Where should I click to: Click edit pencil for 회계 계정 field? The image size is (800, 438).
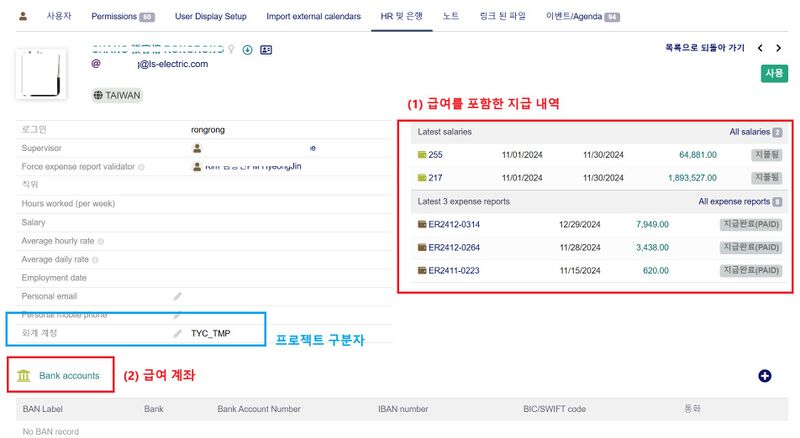[x=178, y=332]
